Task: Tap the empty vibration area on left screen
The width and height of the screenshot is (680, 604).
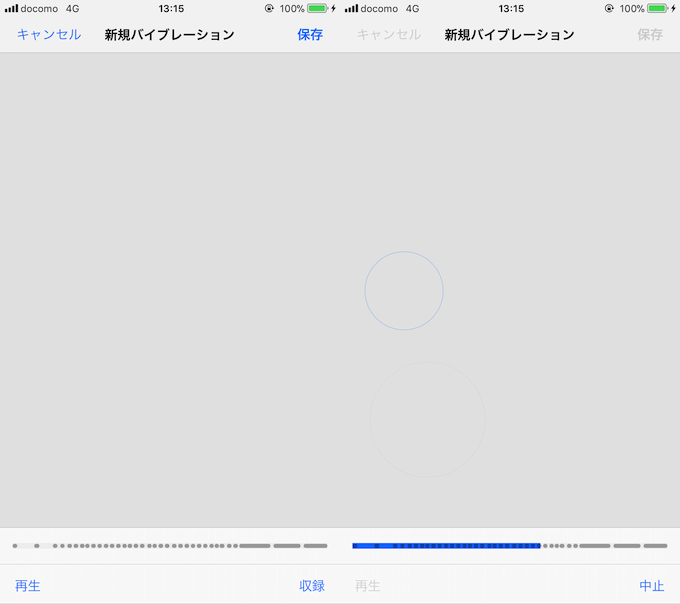Action: (170, 290)
